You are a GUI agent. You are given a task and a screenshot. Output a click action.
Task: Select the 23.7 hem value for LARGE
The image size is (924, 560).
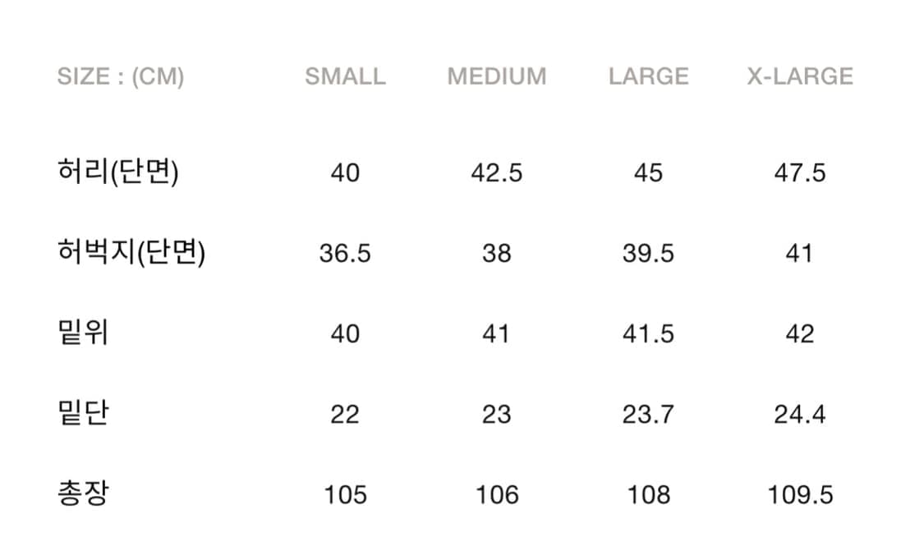648,415
